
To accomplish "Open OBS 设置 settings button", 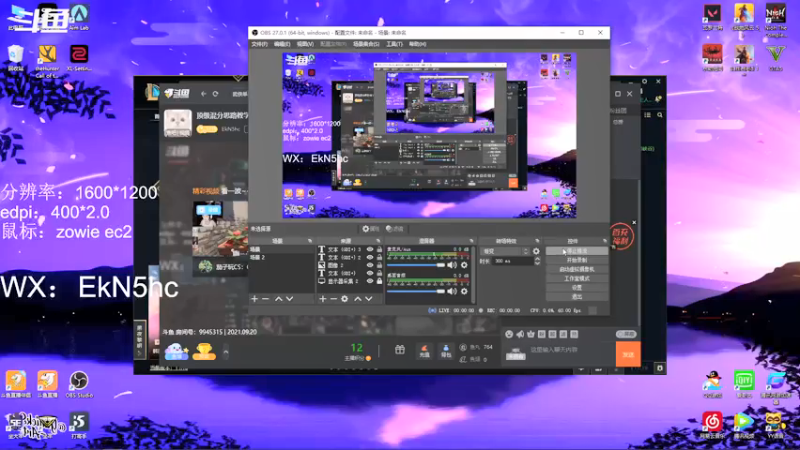I will click(577, 287).
